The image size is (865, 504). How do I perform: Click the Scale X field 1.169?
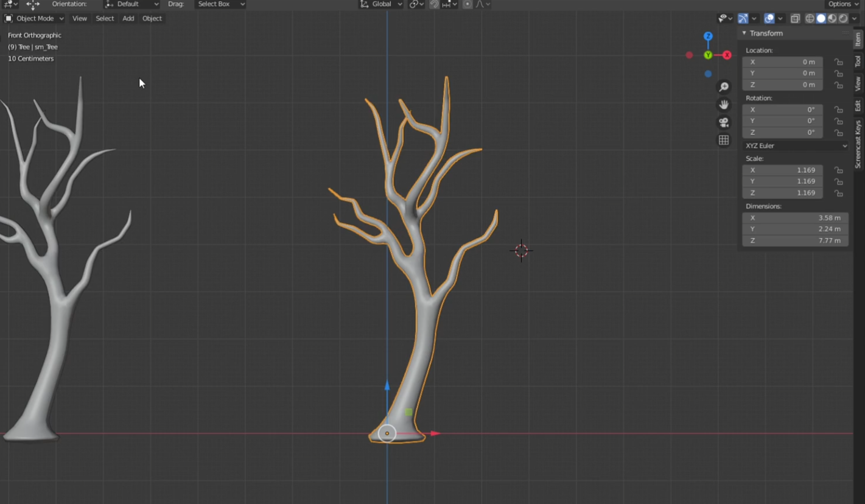[783, 170]
